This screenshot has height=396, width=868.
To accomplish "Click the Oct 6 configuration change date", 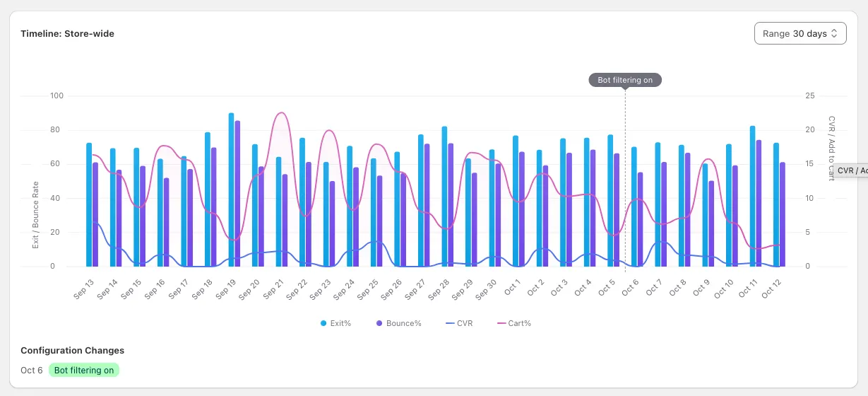I will pos(32,370).
